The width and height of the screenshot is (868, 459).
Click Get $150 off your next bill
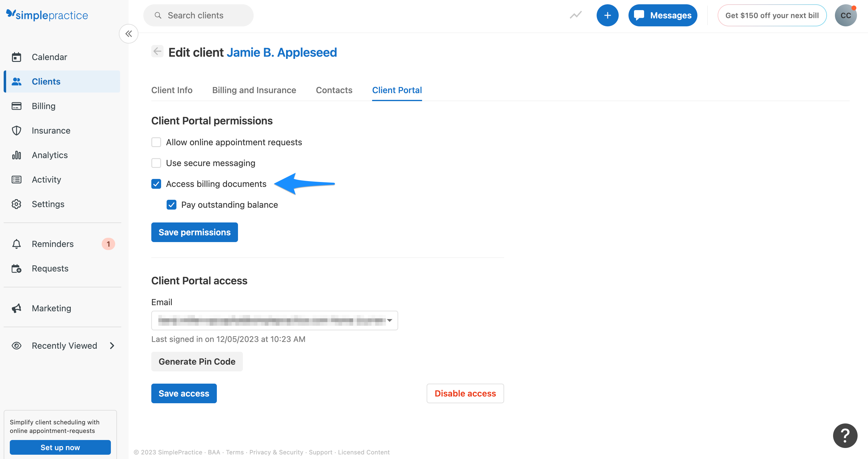coord(772,16)
